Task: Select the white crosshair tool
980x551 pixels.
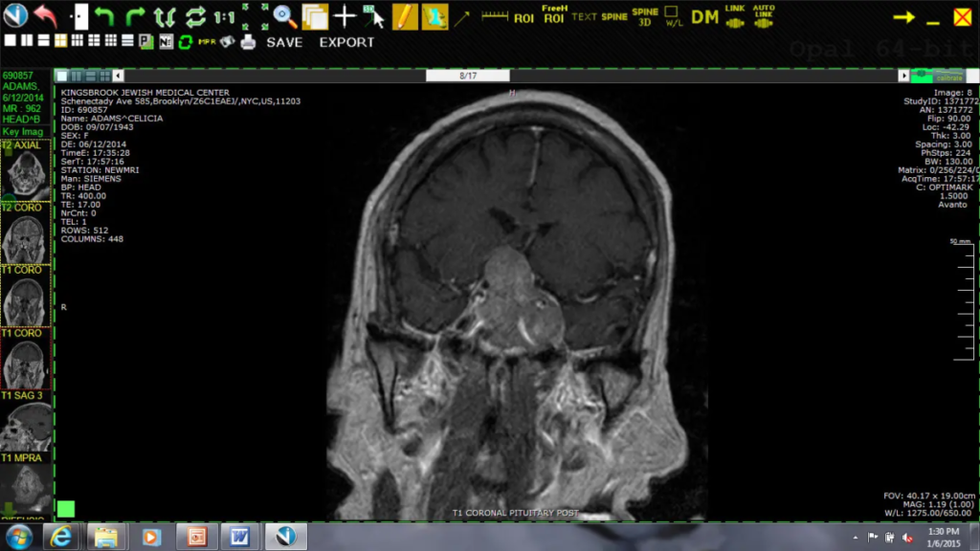Action: pyautogui.click(x=345, y=17)
